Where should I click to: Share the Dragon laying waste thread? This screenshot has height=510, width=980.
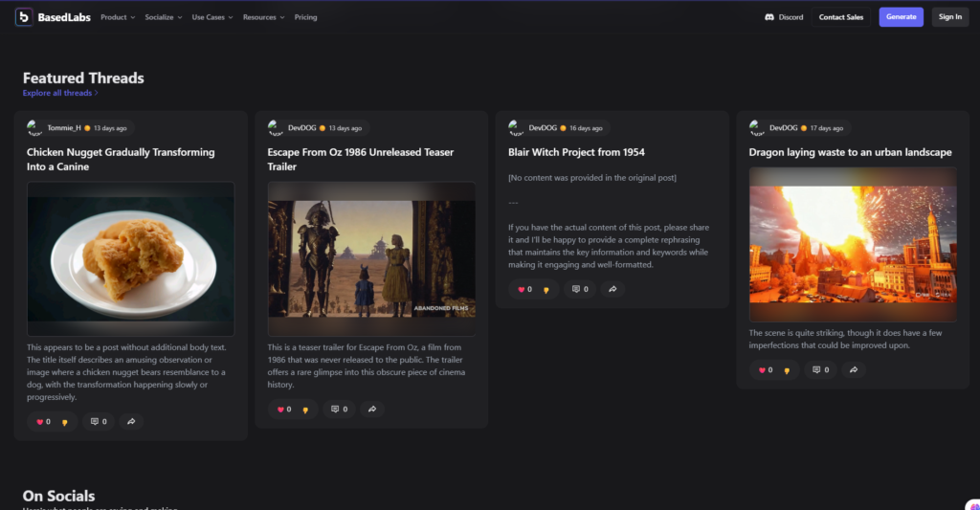pyautogui.click(x=853, y=370)
